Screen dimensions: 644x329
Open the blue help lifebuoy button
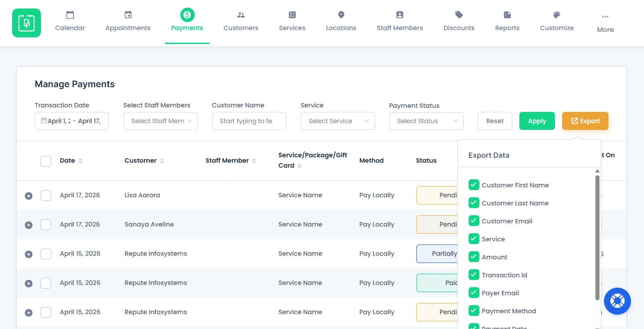617,301
